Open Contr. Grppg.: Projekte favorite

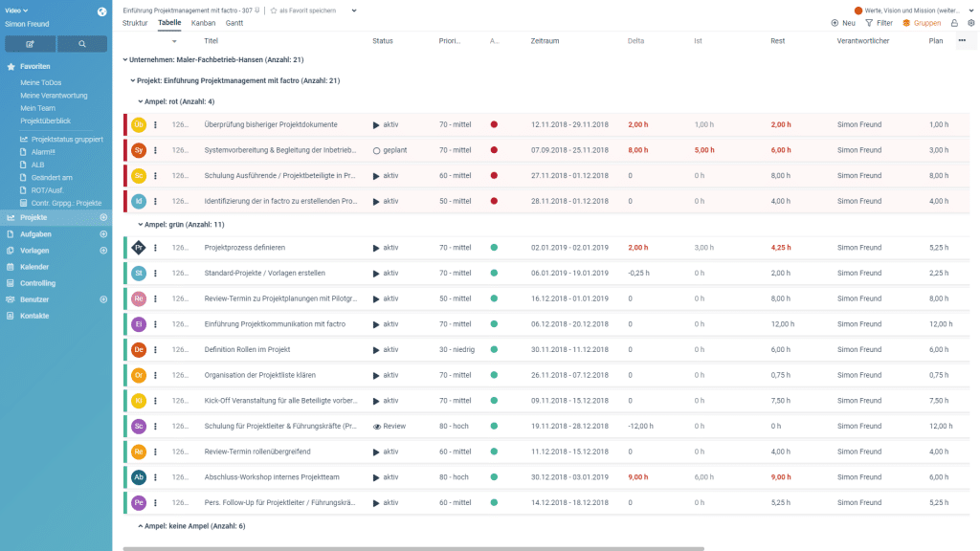pyautogui.click(x=66, y=203)
